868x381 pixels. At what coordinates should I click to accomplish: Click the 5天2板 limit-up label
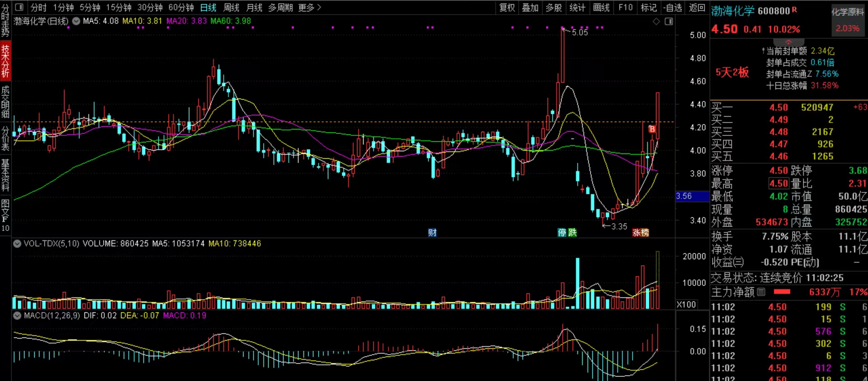click(732, 72)
